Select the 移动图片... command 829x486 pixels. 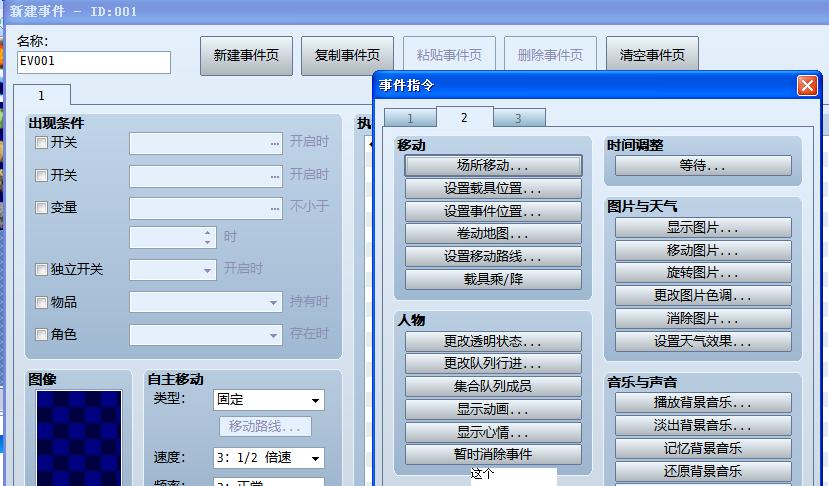point(703,251)
